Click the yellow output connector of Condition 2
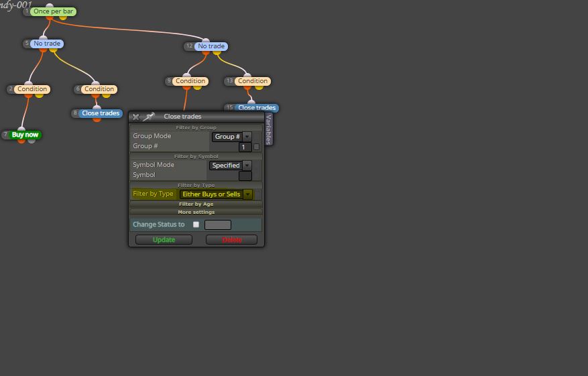 39,95
